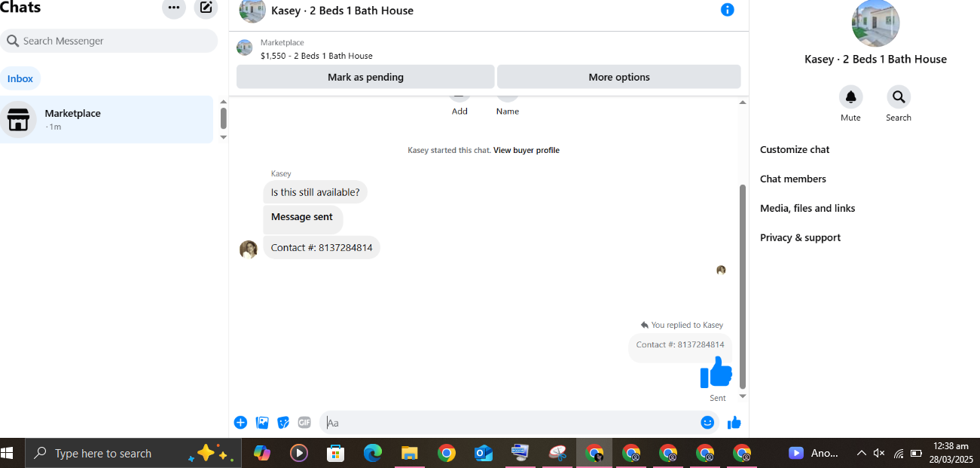This screenshot has height=468, width=980.
Task: Open the Windows Start menu
Action: point(8,453)
